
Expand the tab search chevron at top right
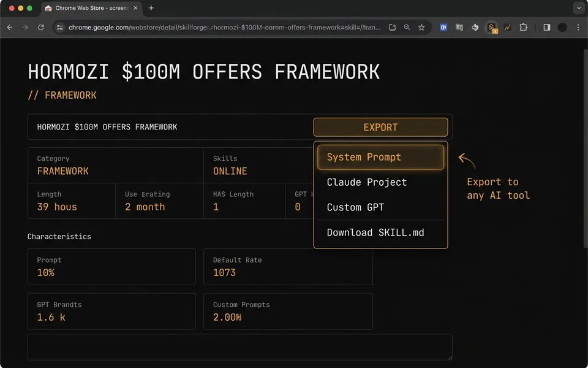click(x=579, y=8)
